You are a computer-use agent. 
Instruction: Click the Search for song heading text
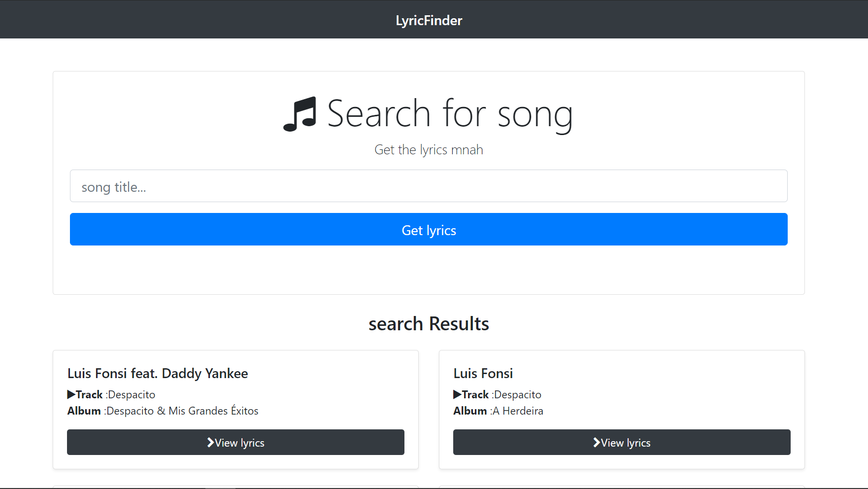(450, 114)
